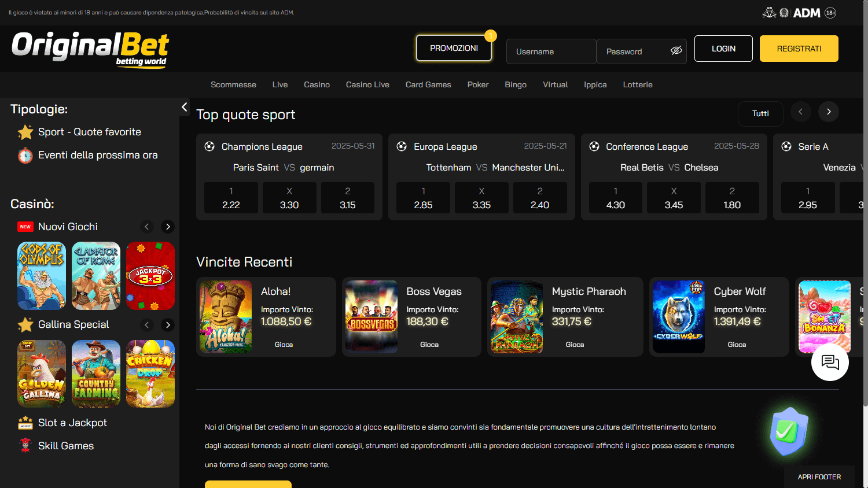The height and width of the screenshot is (488, 868).
Task: Collapse the left sidebar with chevron
Action: click(184, 107)
